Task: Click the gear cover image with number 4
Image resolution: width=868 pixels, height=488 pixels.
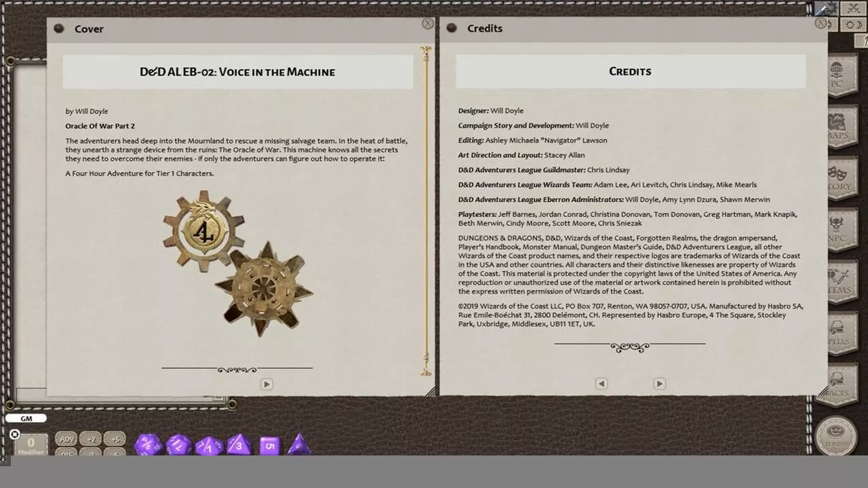Action: click(x=237, y=264)
